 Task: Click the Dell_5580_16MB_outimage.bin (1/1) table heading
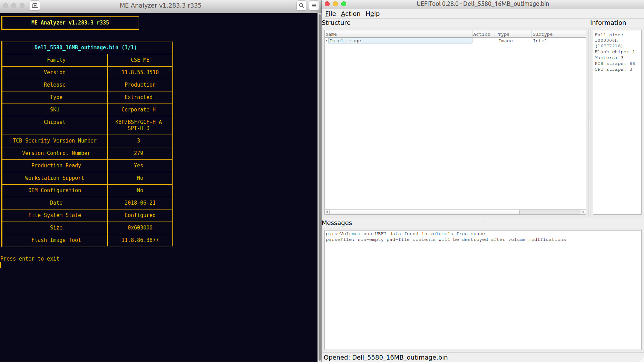[86, 48]
